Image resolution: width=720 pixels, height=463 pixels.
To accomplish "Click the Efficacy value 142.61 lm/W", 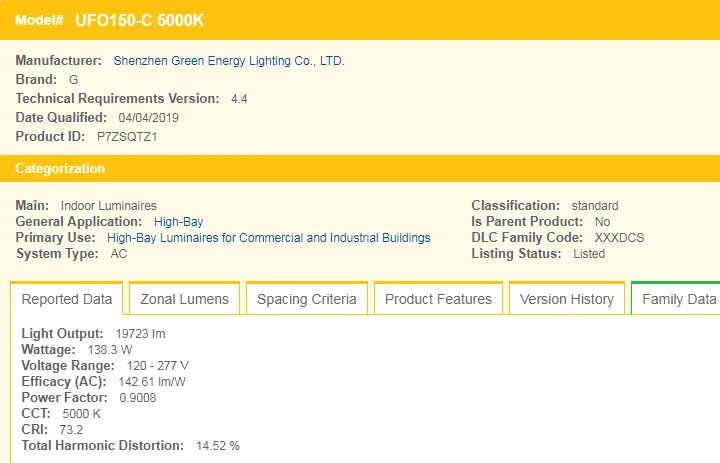I will [152, 382].
